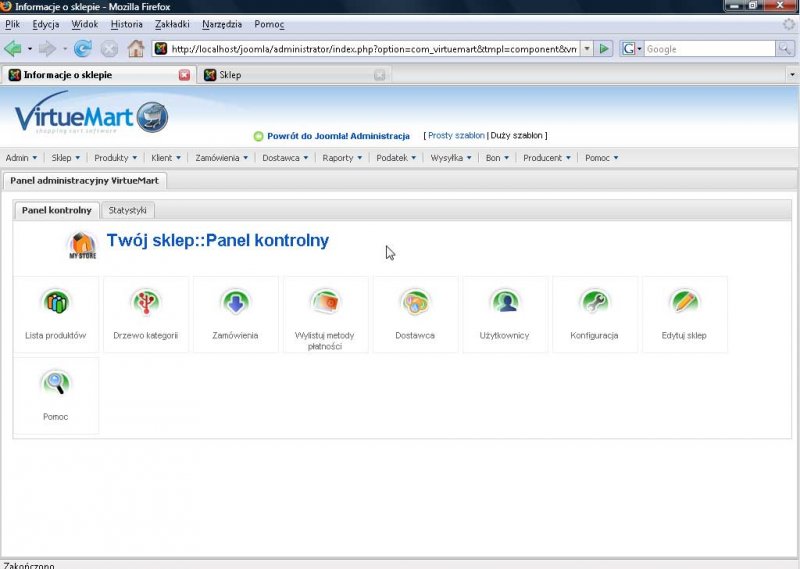
Task: Open the Konfiguracja wrench icon
Action: 594,301
